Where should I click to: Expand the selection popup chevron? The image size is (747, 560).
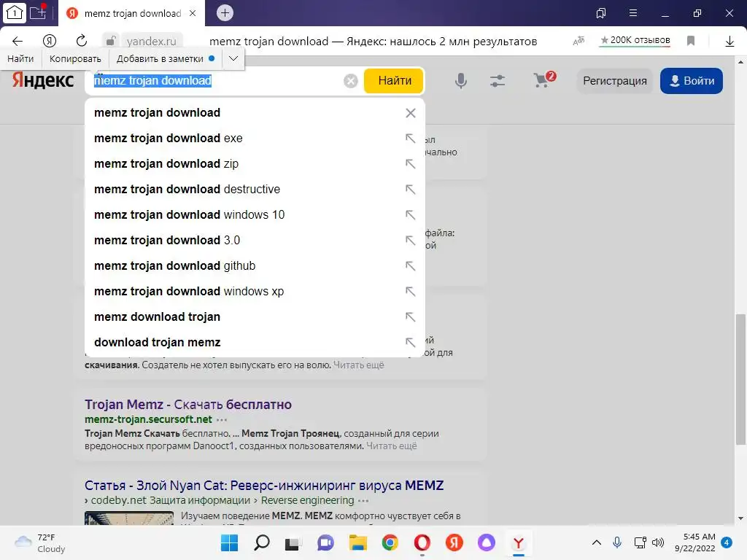(233, 58)
